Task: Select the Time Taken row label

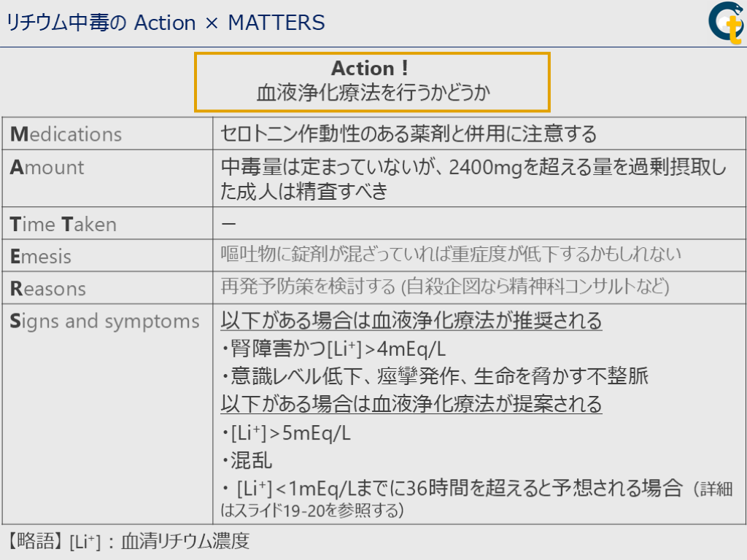Action: [63, 225]
